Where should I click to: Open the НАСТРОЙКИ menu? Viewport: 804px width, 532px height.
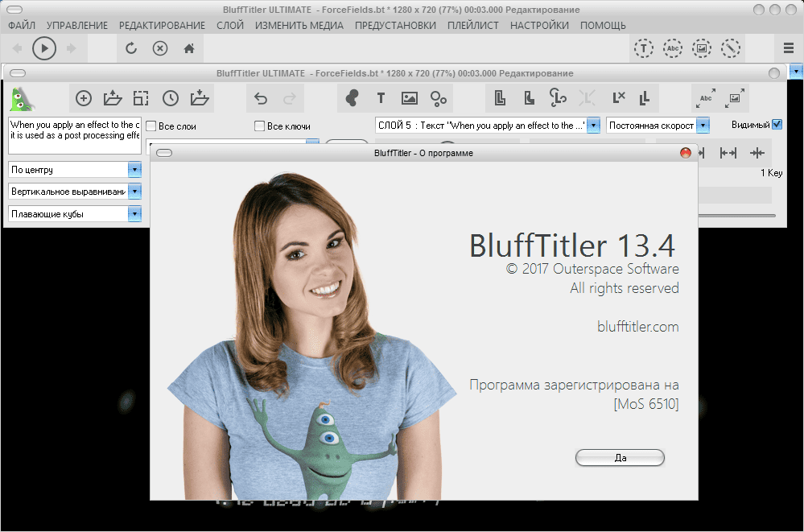tap(539, 25)
